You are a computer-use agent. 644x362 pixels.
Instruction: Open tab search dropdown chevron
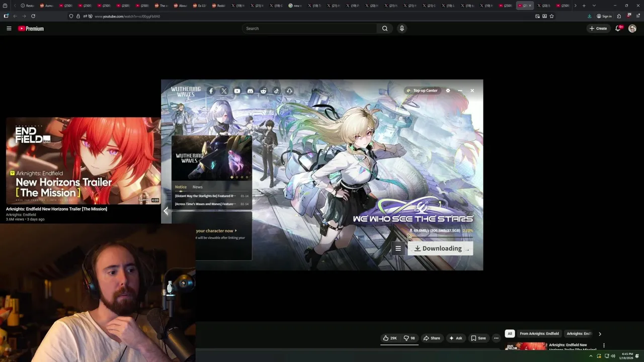[594, 6]
